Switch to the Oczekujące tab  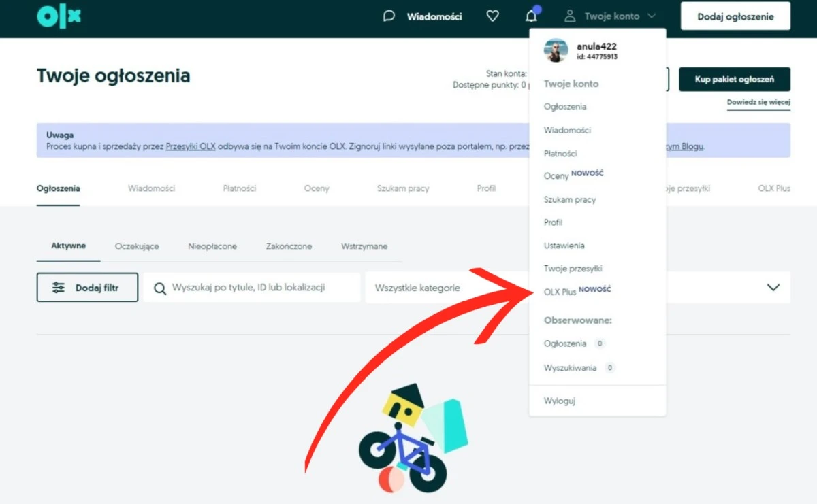[137, 246]
